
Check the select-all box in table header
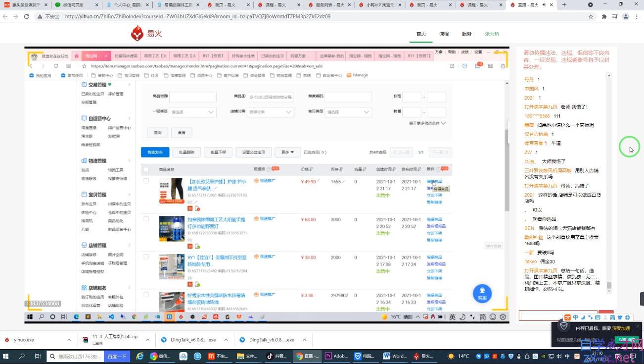pyautogui.click(x=146, y=169)
